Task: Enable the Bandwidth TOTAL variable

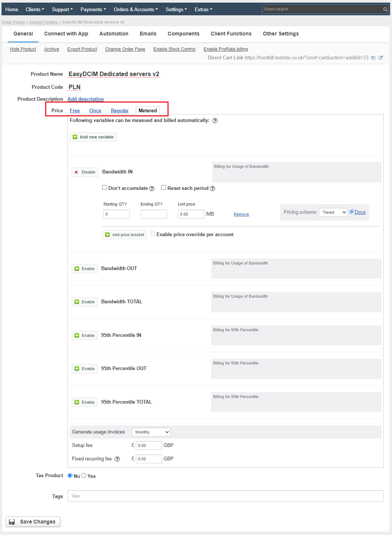Action: (84, 302)
